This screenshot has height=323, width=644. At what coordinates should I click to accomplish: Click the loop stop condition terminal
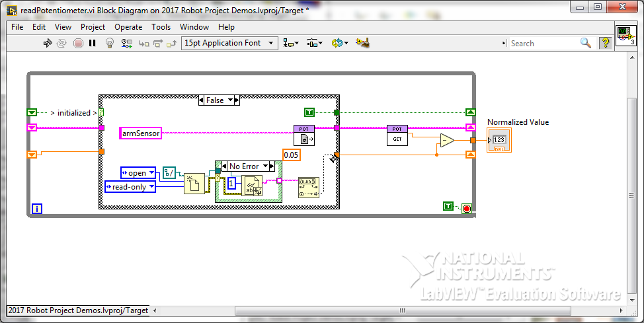tap(467, 207)
